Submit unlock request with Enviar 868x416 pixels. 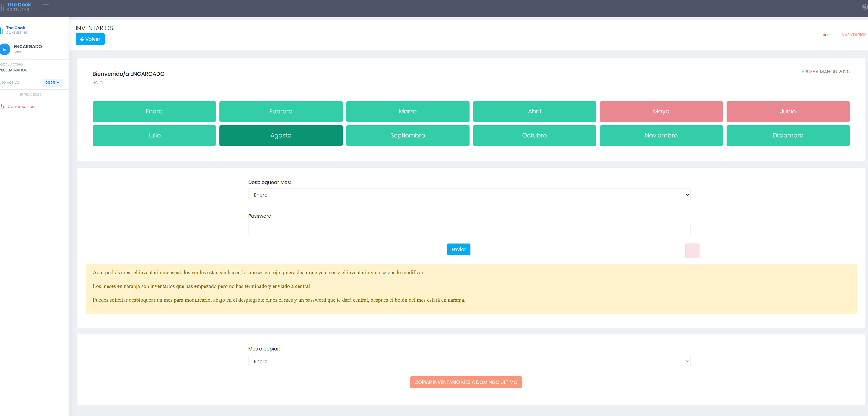pyautogui.click(x=459, y=249)
